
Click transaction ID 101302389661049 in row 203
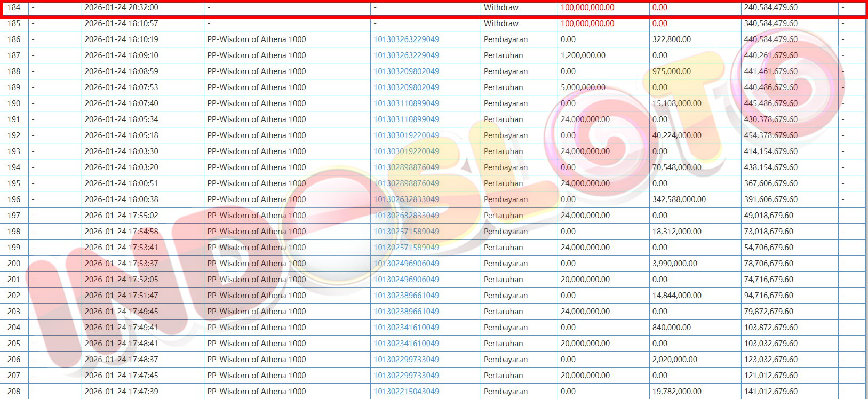406,312
